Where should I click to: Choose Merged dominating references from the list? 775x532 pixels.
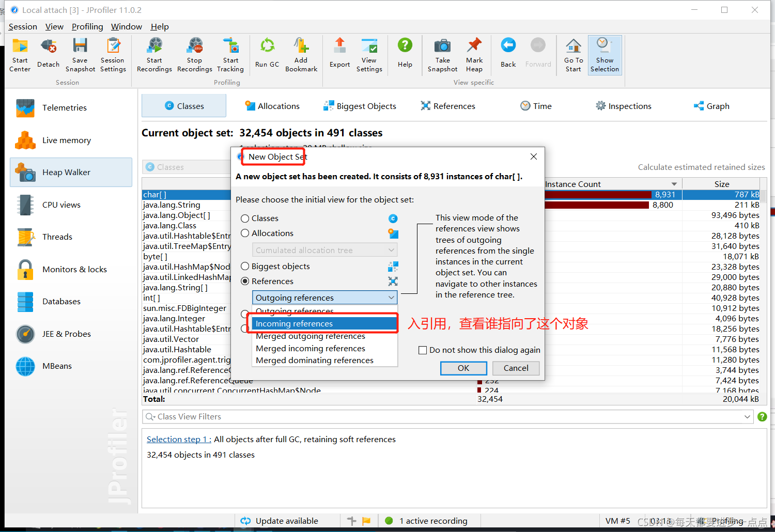point(324,361)
